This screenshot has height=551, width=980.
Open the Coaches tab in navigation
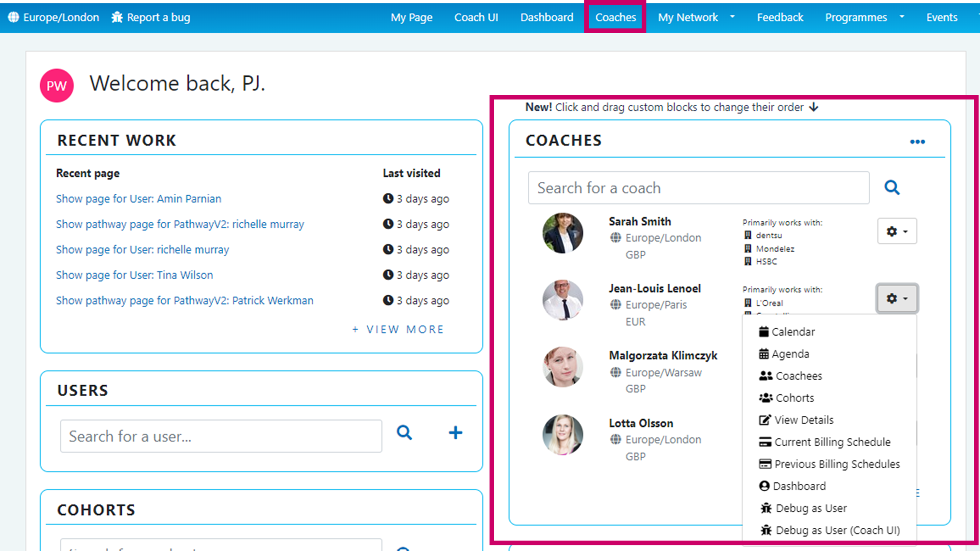pos(615,18)
